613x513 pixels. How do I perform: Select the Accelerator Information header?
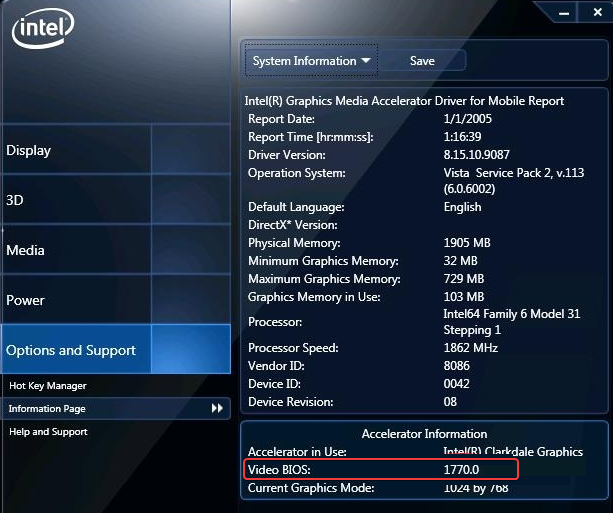(x=424, y=434)
